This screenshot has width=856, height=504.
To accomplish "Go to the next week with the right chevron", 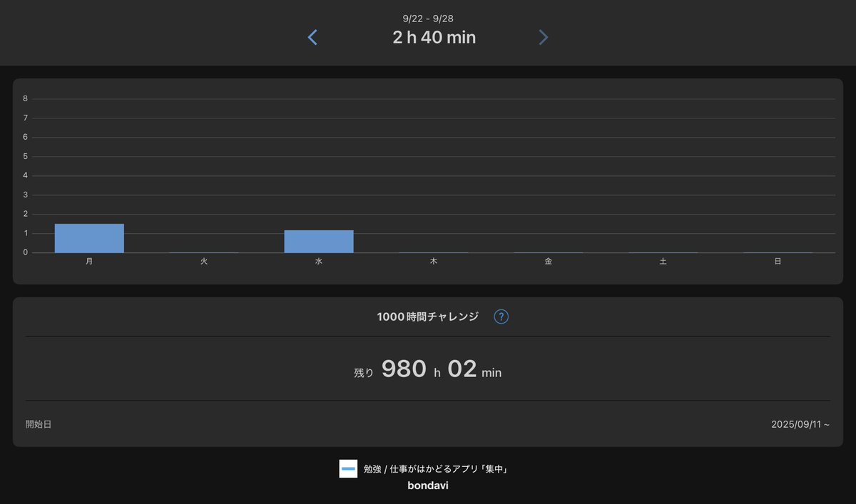I will pos(544,37).
